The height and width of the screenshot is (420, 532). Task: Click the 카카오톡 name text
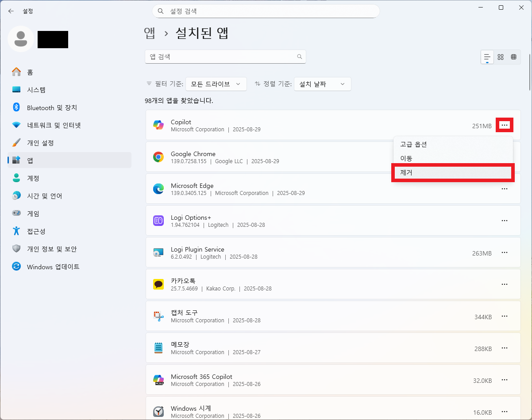(x=183, y=281)
